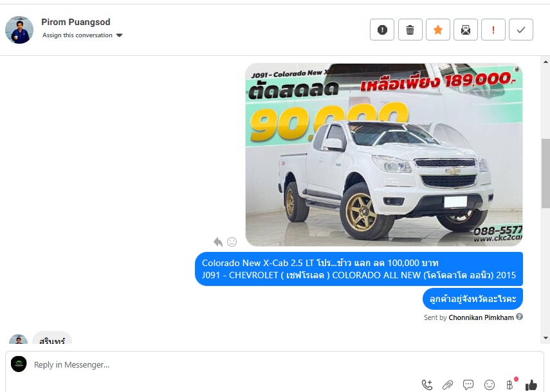
Task: Toggle the orange star follow-up icon
Action: coord(438,30)
